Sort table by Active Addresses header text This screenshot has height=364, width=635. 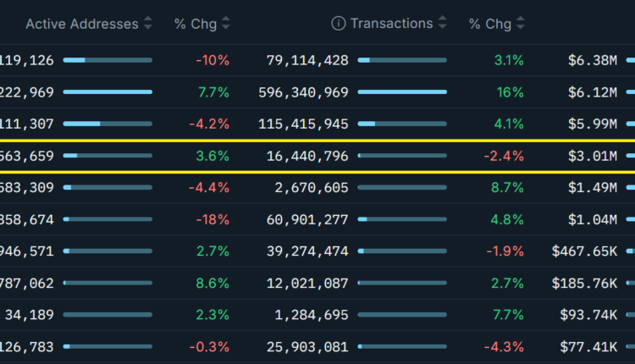point(81,24)
